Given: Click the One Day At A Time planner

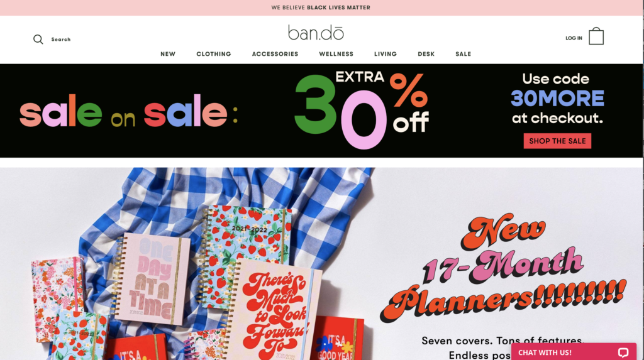Looking at the screenshot, I should point(151,279).
